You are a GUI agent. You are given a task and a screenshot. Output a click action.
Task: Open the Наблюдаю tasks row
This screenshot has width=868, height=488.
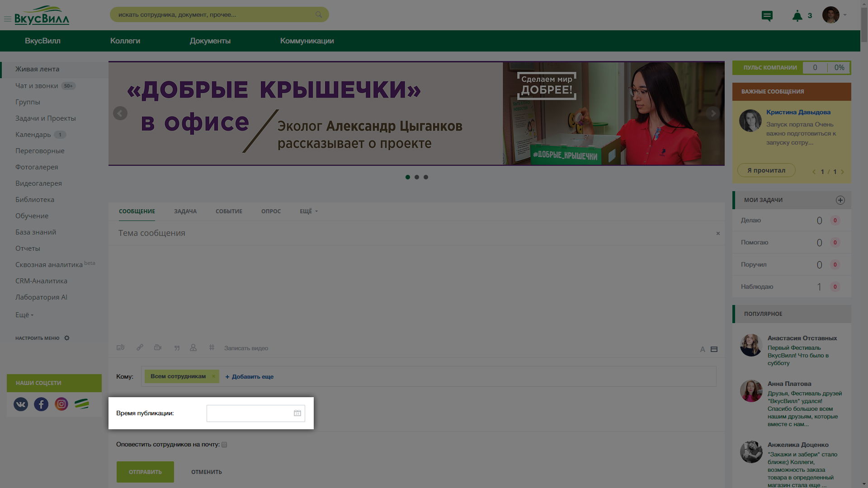(792, 287)
